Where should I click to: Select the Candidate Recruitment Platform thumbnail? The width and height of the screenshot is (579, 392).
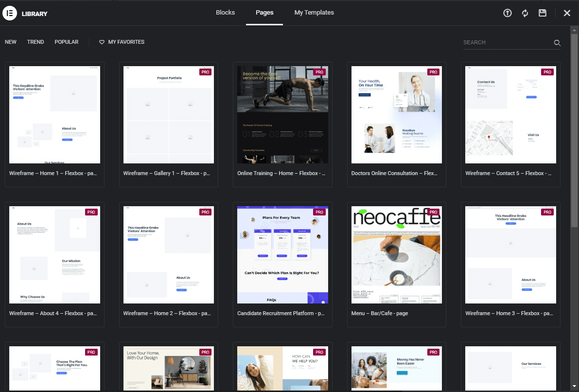pos(282,254)
